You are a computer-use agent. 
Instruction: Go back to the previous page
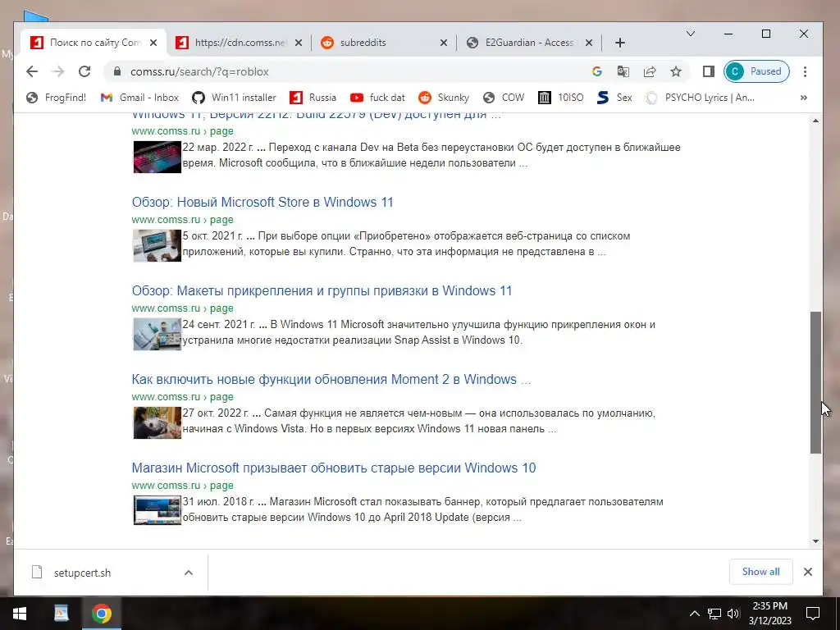[x=32, y=71]
